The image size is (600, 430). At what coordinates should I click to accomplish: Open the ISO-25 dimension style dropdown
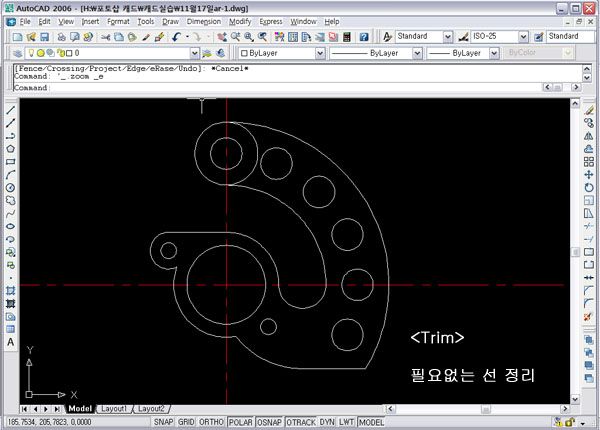(523, 37)
